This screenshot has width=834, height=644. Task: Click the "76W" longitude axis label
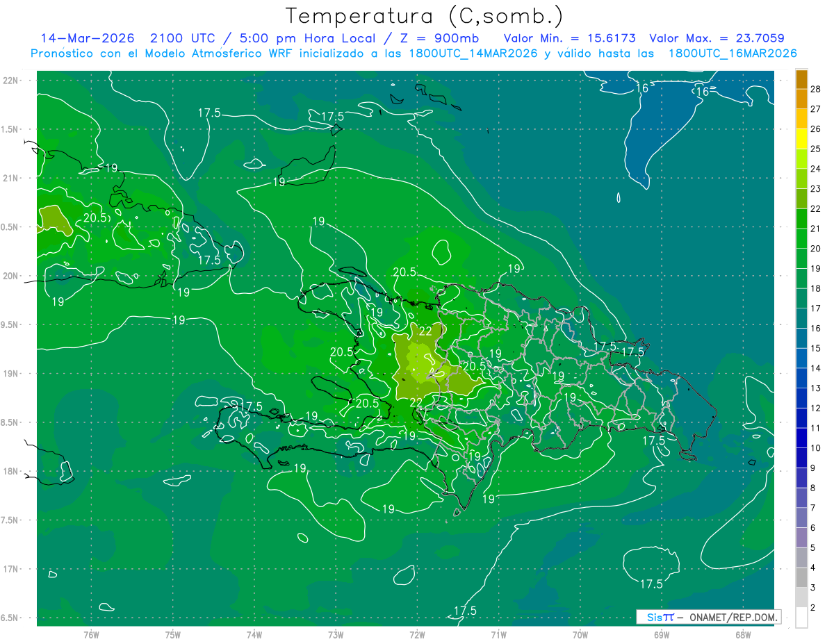pyautogui.click(x=91, y=635)
